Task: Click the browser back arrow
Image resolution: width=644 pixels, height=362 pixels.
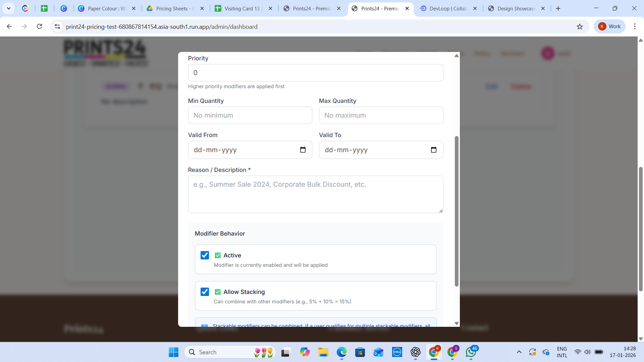Action: [x=9, y=26]
